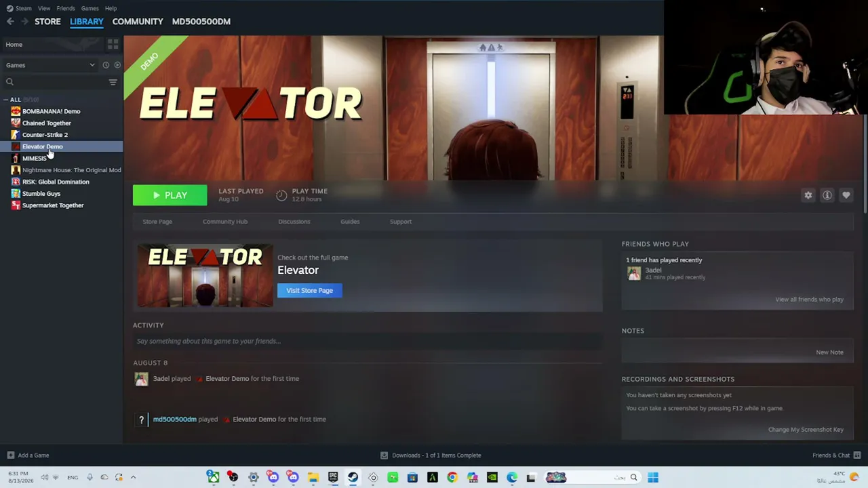Open the Discussions link
Image resolution: width=868 pixels, height=488 pixels.
(x=294, y=222)
